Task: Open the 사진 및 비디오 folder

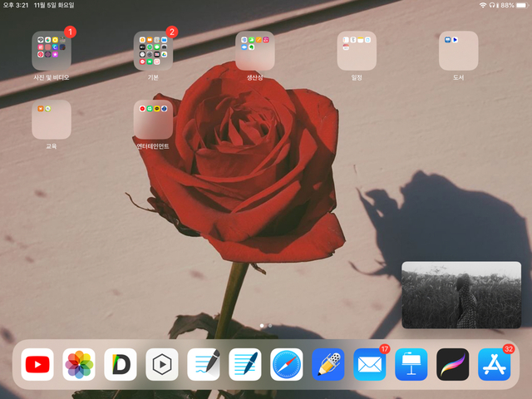Action: 52,51
